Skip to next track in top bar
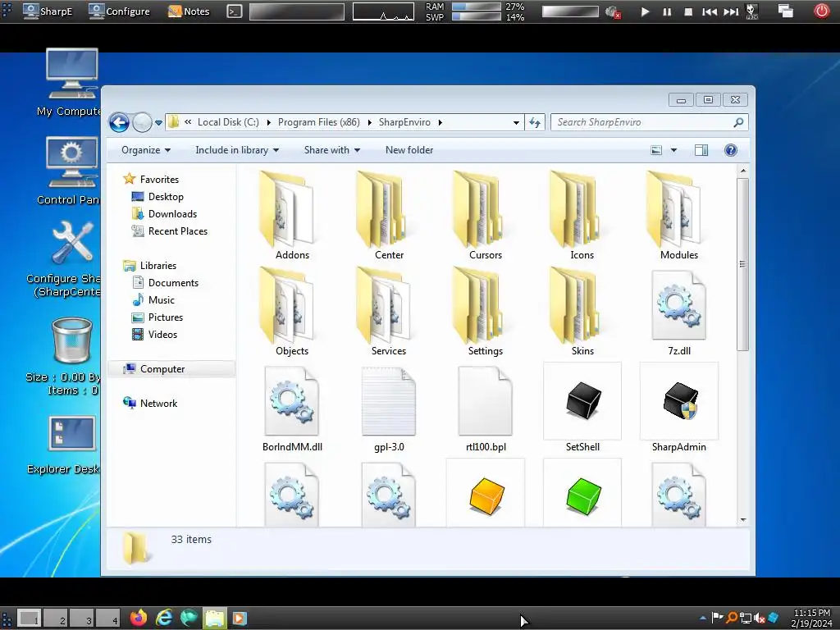Screen dimensions: 840x630 pyautogui.click(x=731, y=11)
